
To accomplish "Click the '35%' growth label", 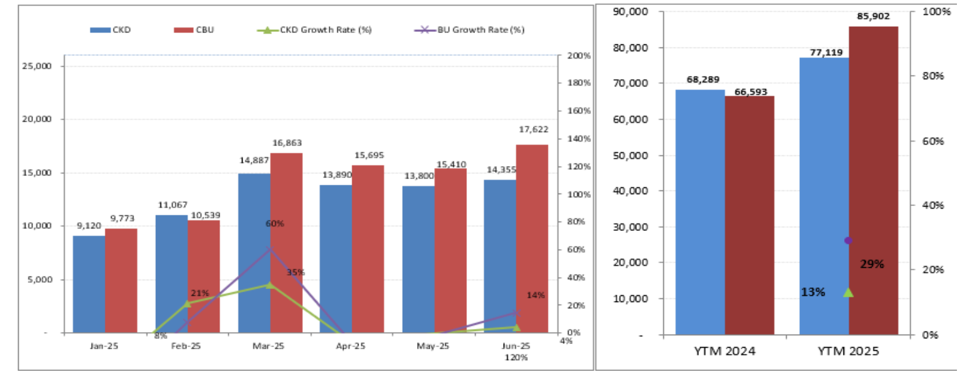I will (295, 272).
